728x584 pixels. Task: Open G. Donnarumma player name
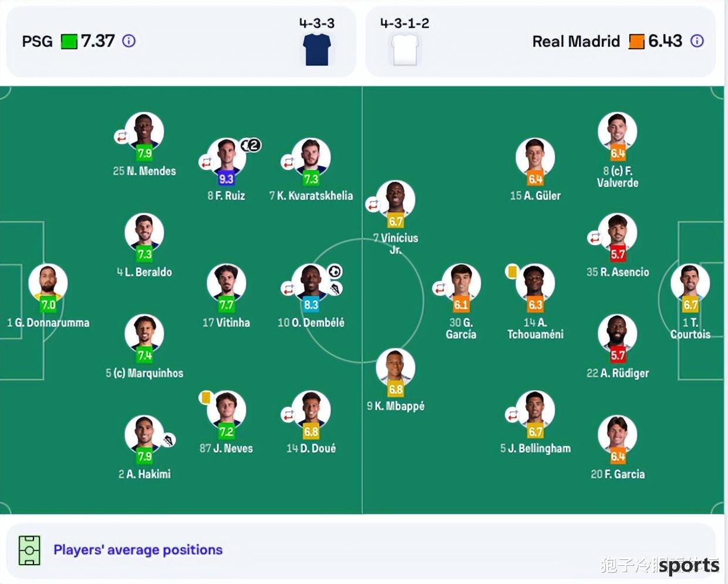point(48,323)
